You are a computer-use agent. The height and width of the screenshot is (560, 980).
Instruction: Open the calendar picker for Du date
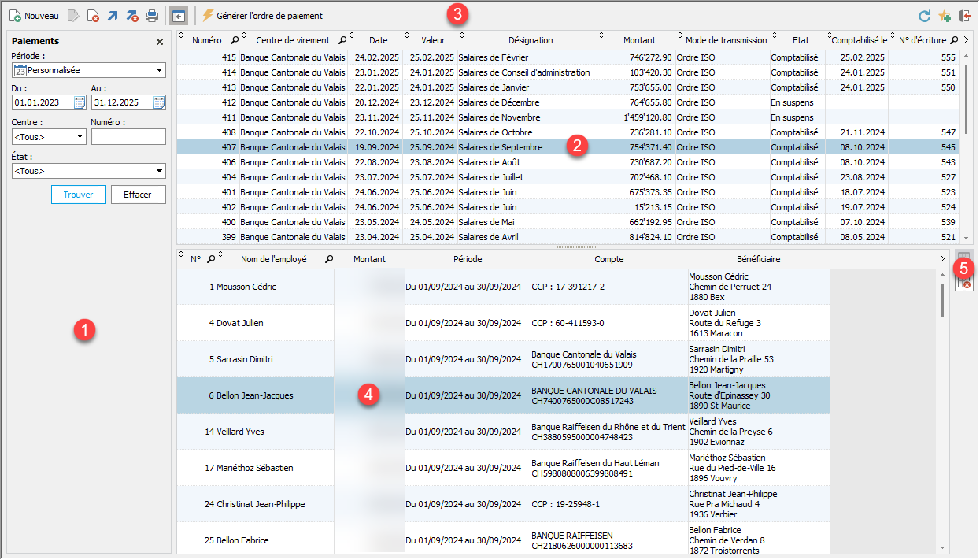click(80, 102)
